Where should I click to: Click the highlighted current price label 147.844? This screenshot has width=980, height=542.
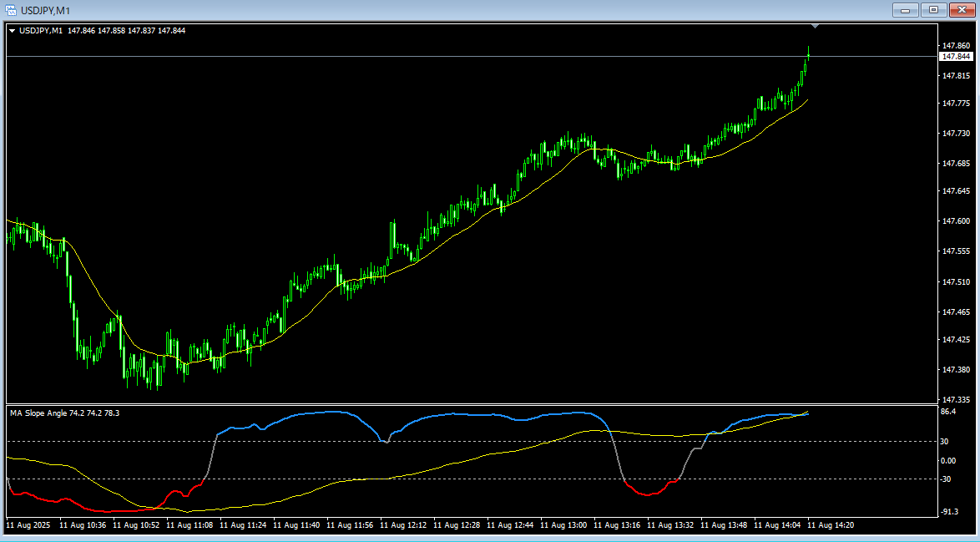point(957,56)
